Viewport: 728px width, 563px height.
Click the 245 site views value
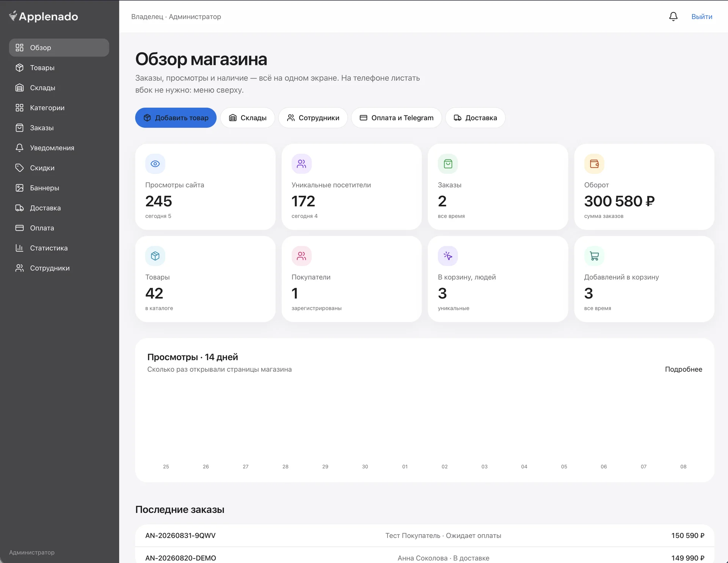(158, 201)
